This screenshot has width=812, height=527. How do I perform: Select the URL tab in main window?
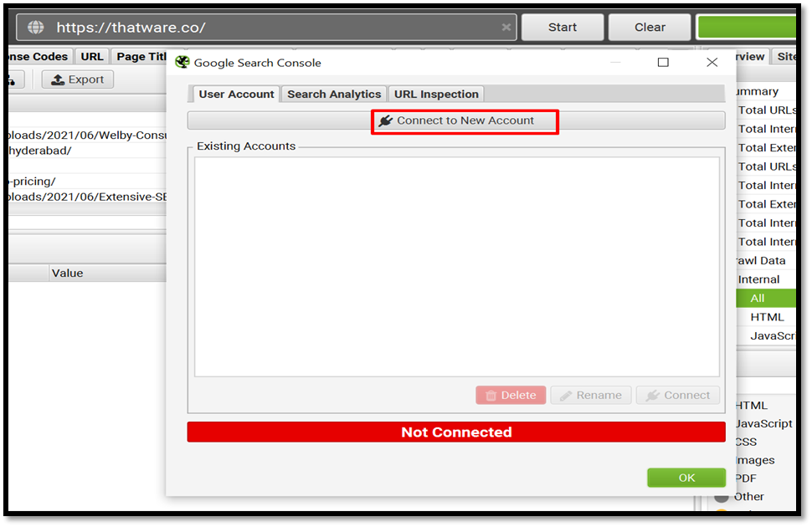[91, 56]
